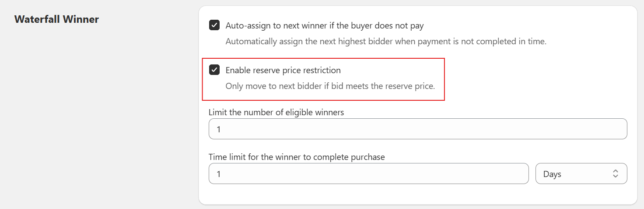This screenshot has height=209, width=644.
Task: Focus the eligible winners limit field
Action: (x=417, y=129)
